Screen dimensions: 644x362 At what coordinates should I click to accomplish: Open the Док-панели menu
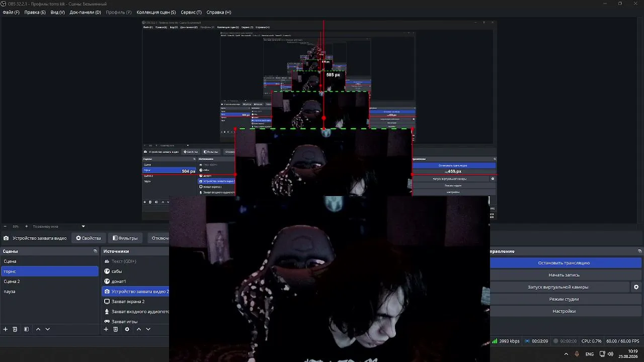pos(85,12)
